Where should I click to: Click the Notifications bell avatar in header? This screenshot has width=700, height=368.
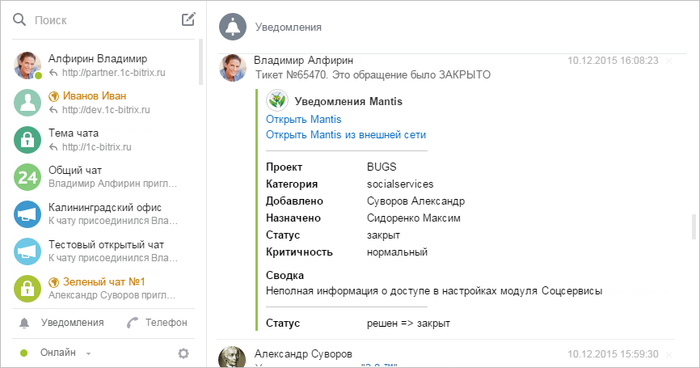[233, 27]
